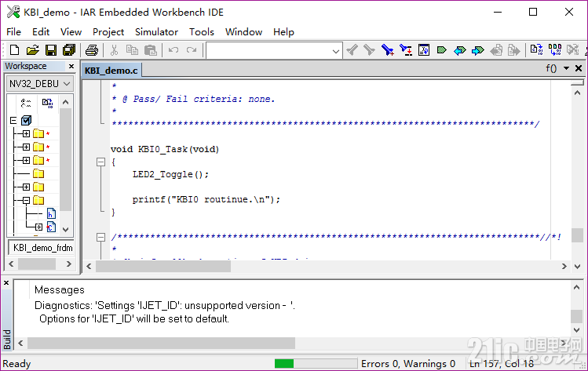This screenshot has width=588, height=371.
Task: Click the 'Ln 157, Col 18' status text
Action: (x=502, y=363)
